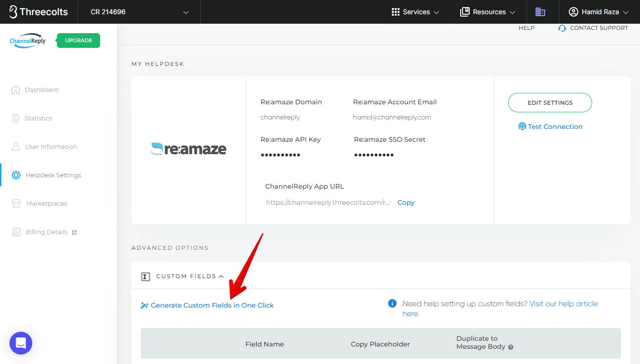Click the magic wand icon

(145, 306)
